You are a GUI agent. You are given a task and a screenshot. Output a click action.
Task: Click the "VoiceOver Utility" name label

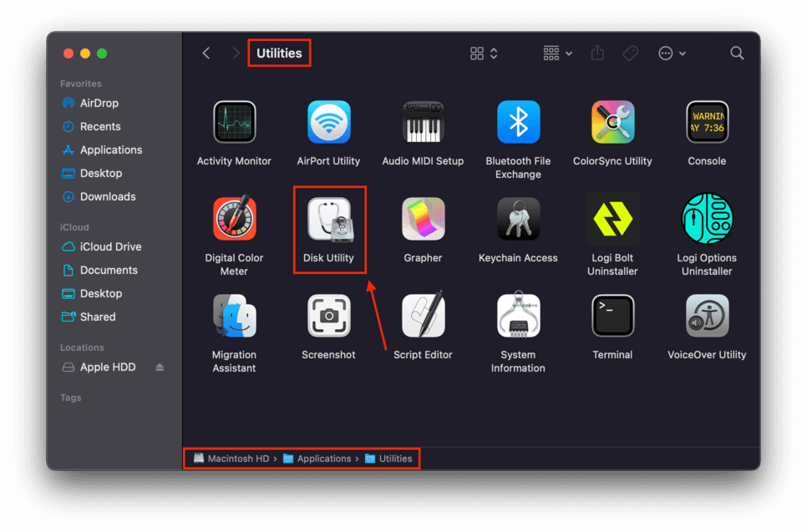coord(707,354)
